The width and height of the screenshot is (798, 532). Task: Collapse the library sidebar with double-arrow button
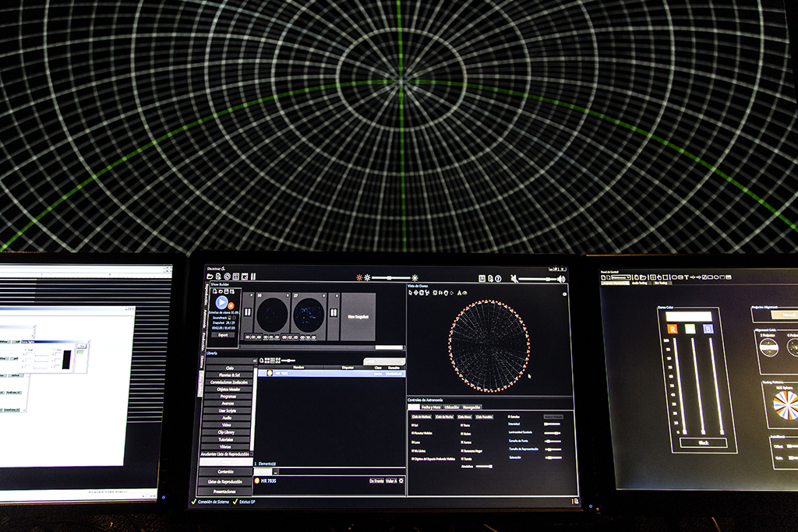[253, 361]
